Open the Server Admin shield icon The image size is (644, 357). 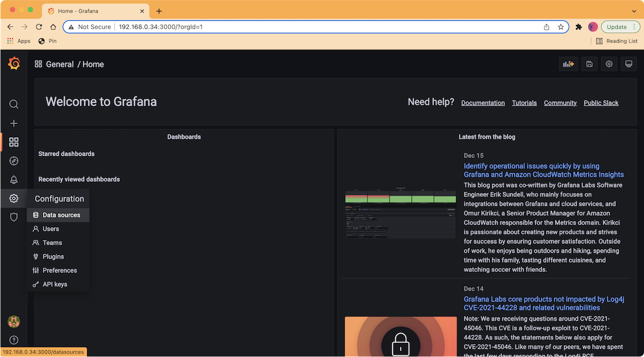[x=14, y=217]
